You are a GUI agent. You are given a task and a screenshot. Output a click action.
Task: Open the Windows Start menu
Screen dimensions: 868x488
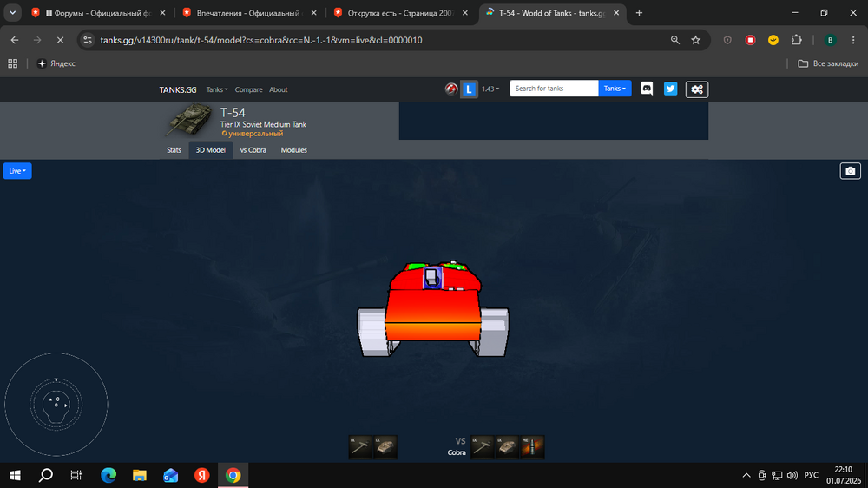coord(15,475)
